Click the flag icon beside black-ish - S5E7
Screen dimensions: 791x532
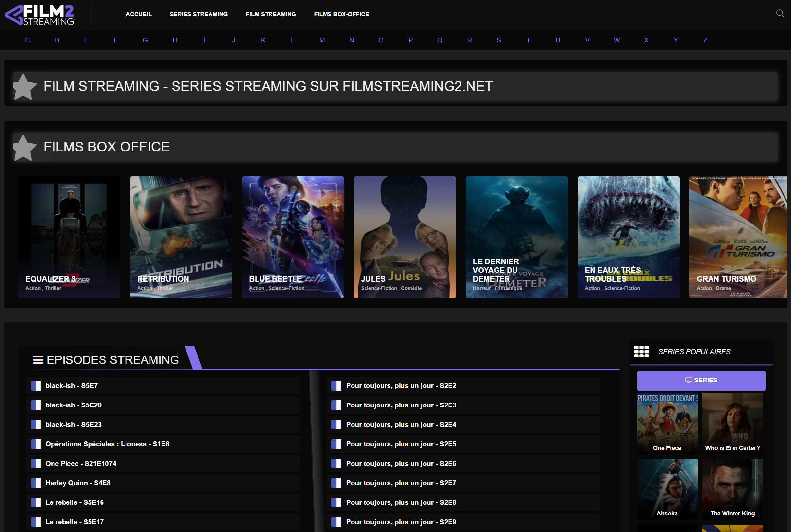coord(36,386)
